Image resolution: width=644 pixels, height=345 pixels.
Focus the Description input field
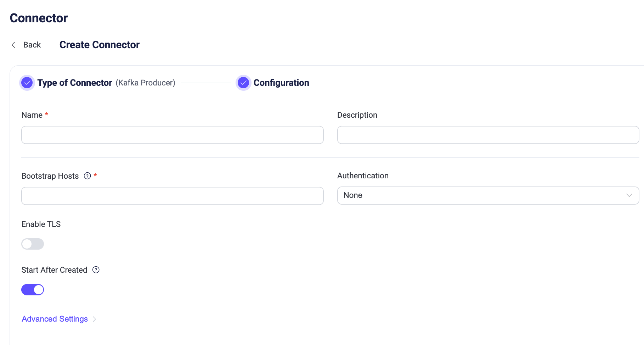(x=488, y=135)
